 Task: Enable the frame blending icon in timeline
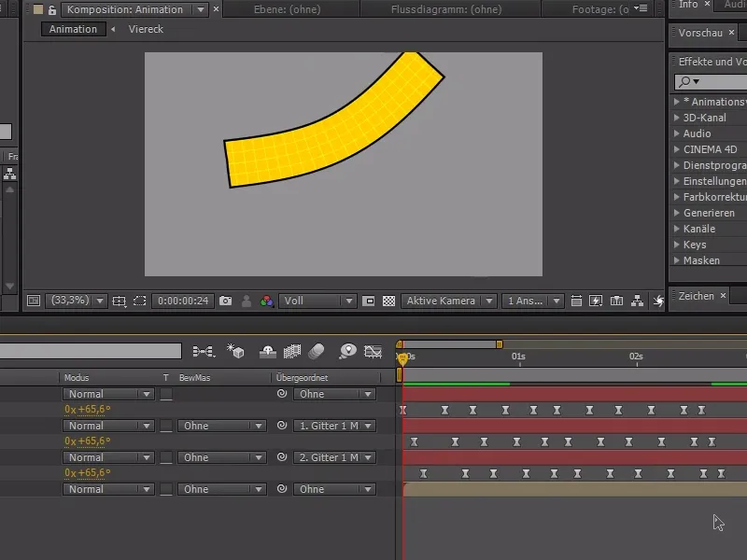click(292, 352)
